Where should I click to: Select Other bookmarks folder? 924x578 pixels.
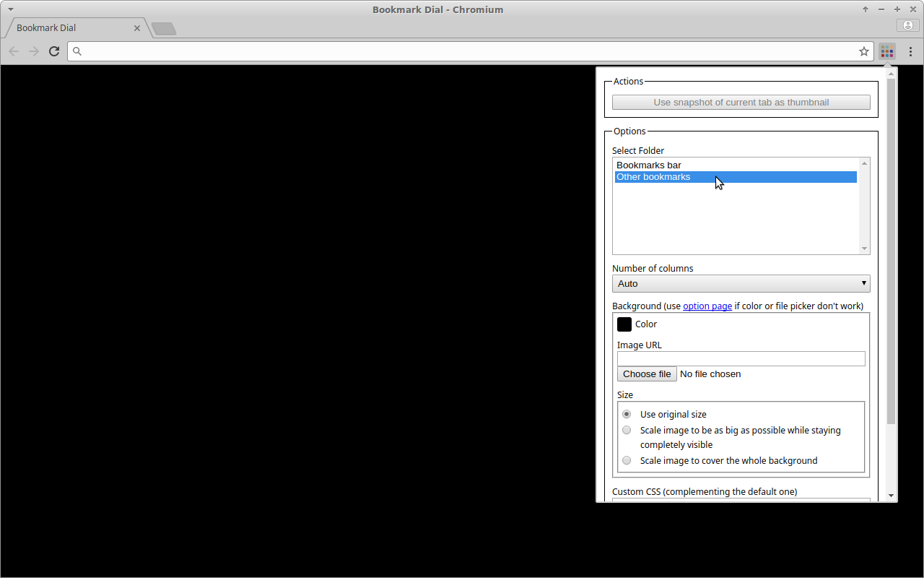click(x=736, y=177)
